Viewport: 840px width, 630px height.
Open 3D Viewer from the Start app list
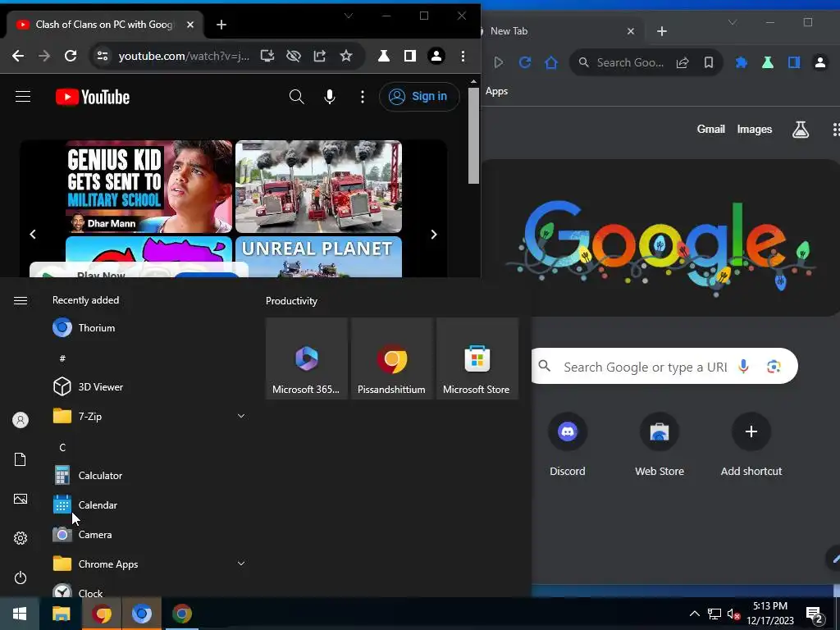(149, 386)
